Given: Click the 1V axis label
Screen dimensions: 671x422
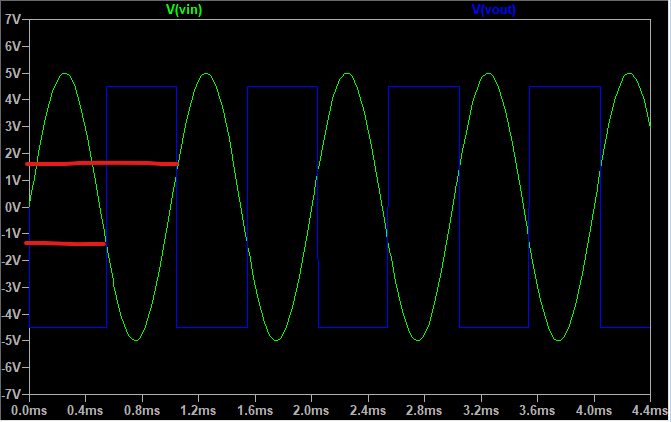Looking at the screenshot, I should click(x=12, y=180).
